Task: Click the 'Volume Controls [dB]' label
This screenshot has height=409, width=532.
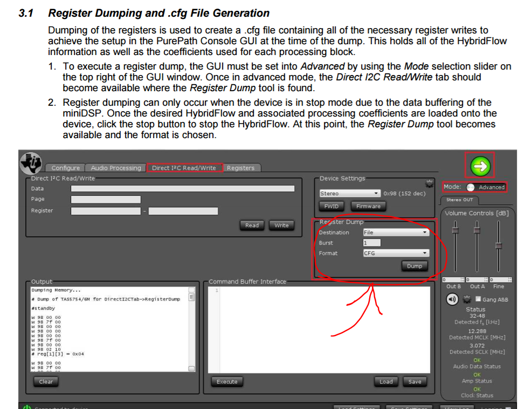Action: click(476, 213)
